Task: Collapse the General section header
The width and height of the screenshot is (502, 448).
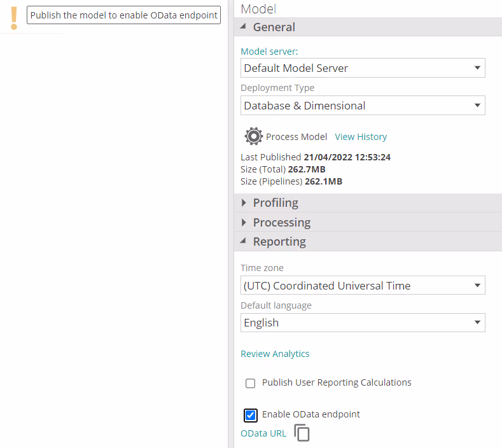Action: click(274, 27)
